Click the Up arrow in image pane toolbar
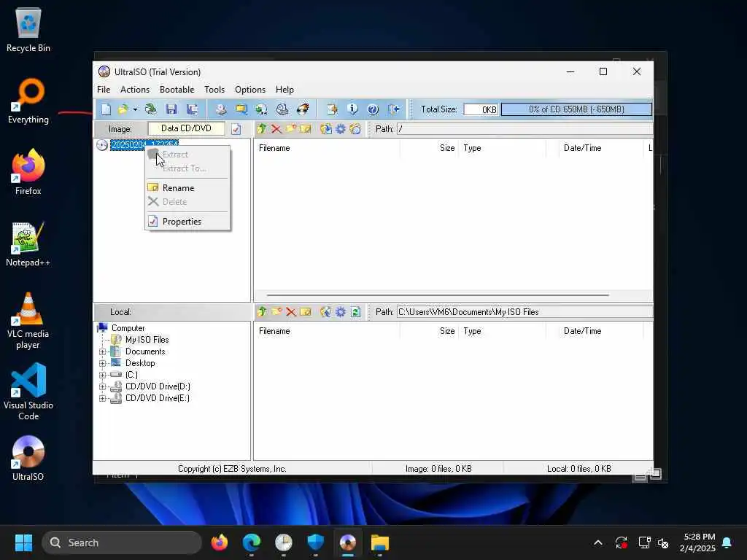747x560 pixels. click(262, 129)
